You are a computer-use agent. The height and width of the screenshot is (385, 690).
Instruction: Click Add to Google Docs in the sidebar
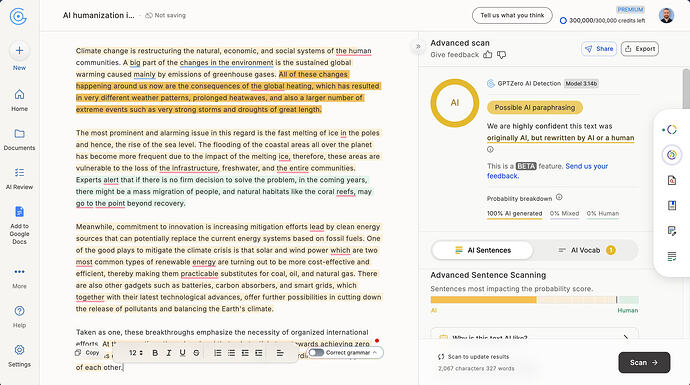point(19,225)
